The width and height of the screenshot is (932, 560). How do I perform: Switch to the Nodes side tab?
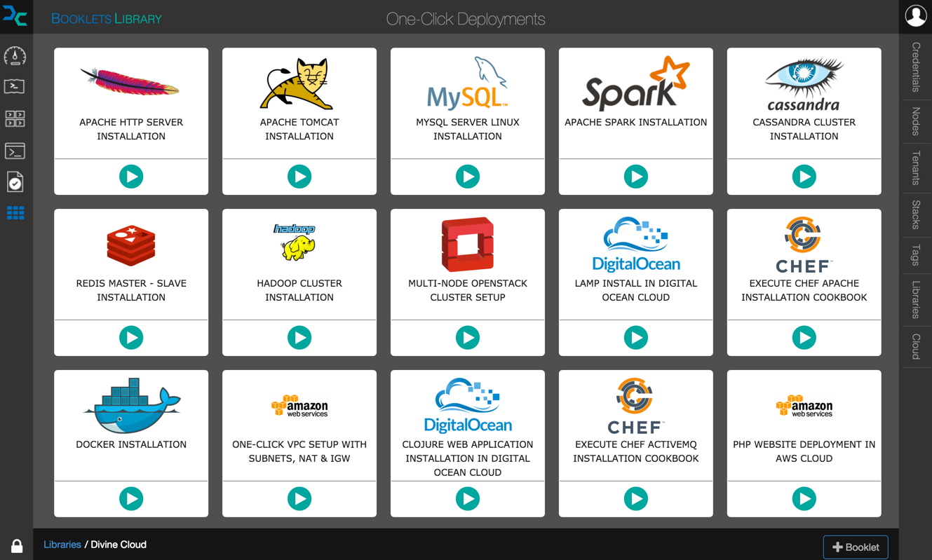pos(916,122)
